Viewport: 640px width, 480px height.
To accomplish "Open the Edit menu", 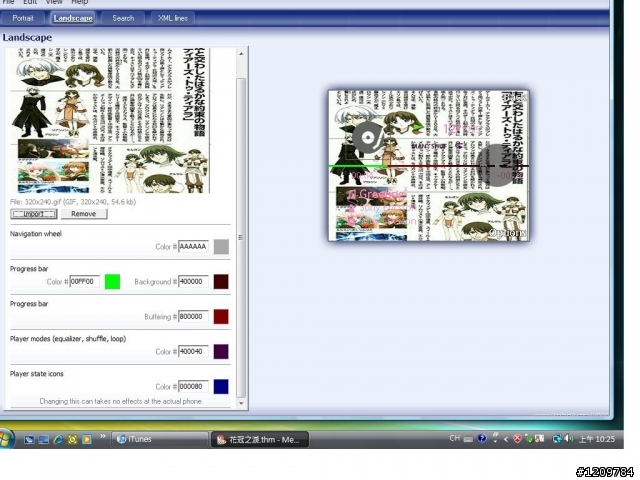I will [30, 2].
